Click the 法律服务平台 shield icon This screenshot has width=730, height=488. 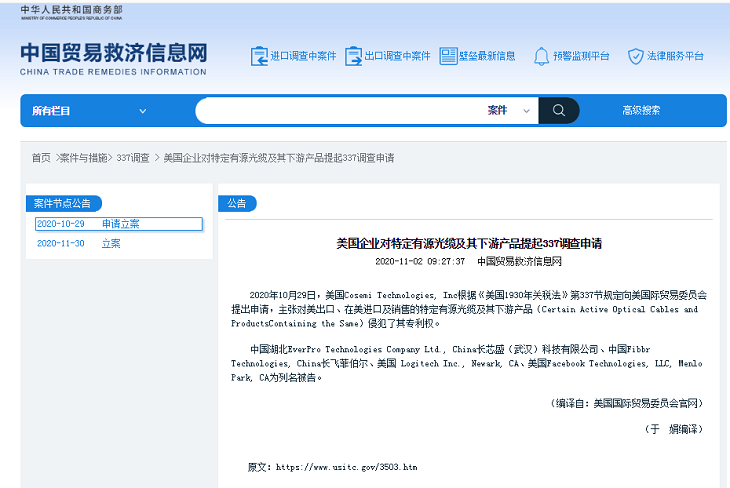pos(635,56)
